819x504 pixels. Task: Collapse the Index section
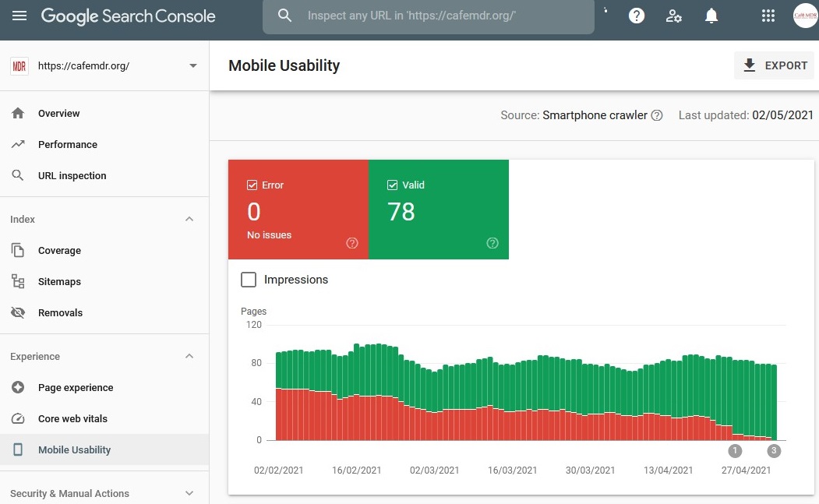189,220
